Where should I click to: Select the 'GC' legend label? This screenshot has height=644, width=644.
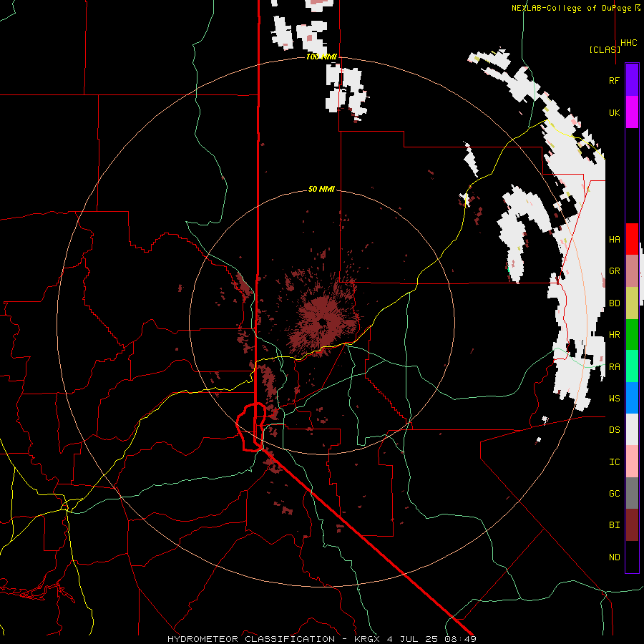point(614,493)
